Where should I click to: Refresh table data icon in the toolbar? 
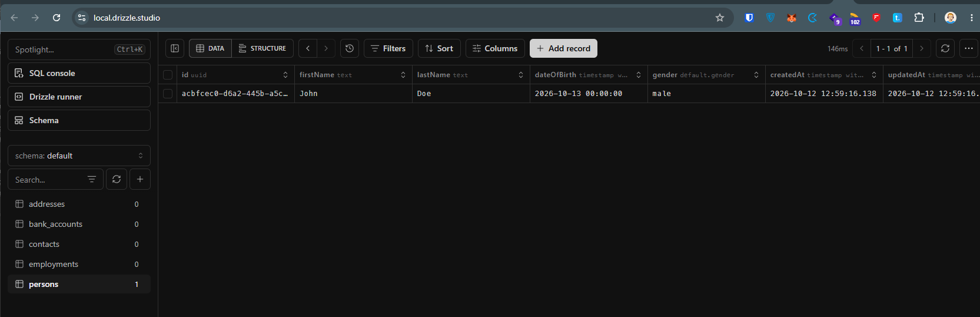945,48
